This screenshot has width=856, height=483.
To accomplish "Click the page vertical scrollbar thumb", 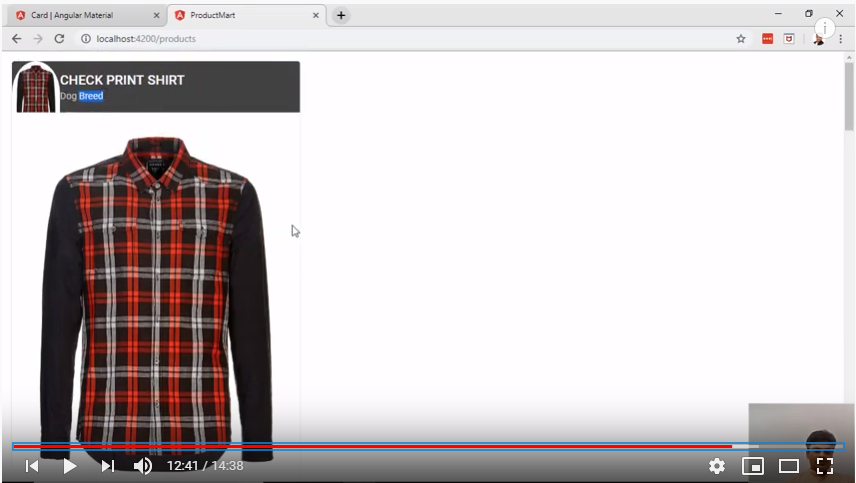I will 849,96.
